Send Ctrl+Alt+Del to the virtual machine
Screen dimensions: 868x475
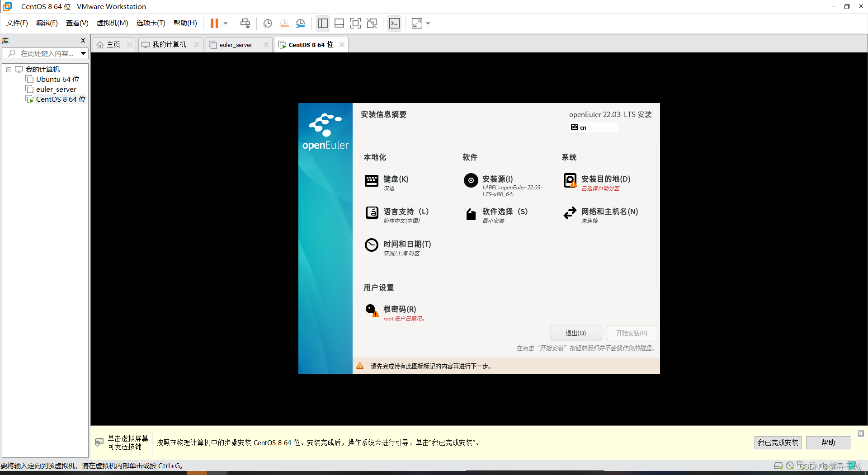[245, 23]
